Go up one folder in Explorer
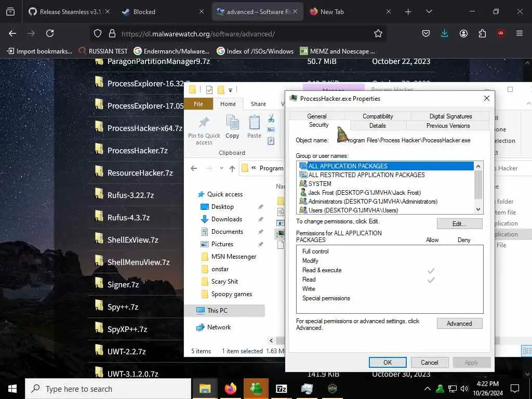532x399 pixels. (x=232, y=168)
